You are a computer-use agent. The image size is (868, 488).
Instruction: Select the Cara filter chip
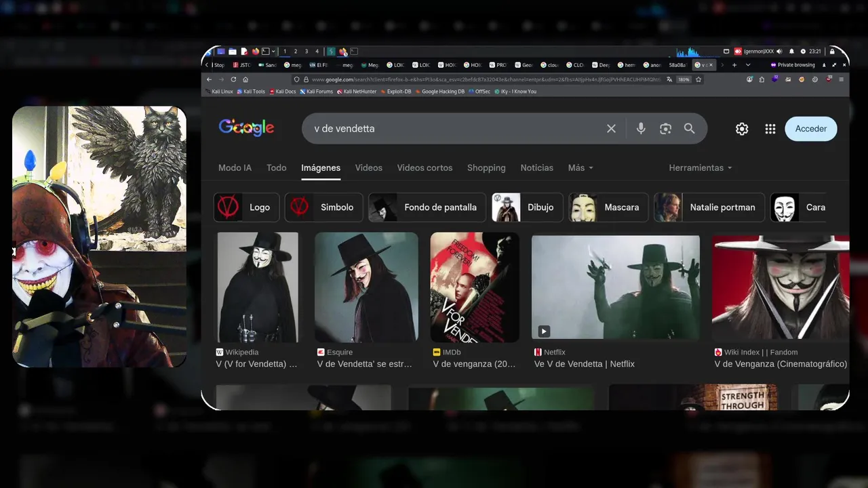(799, 207)
